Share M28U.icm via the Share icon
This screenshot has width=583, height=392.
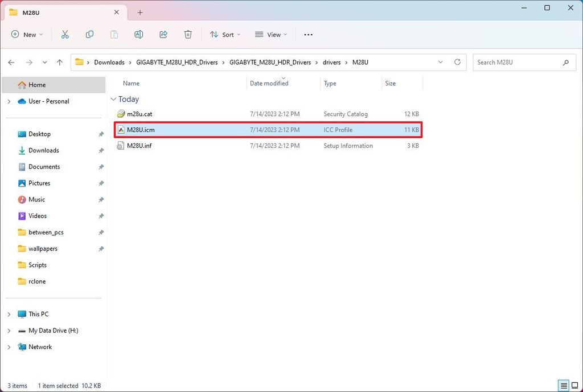pyautogui.click(x=163, y=35)
